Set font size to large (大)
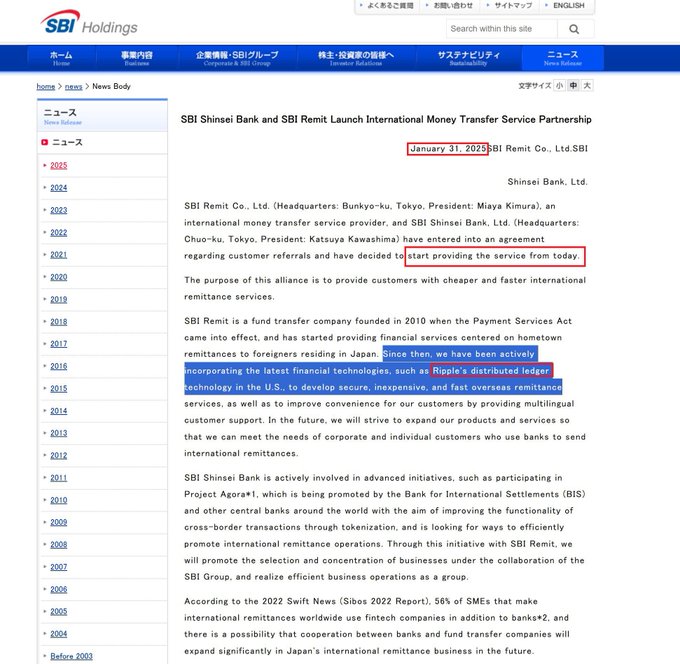 tap(587, 85)
